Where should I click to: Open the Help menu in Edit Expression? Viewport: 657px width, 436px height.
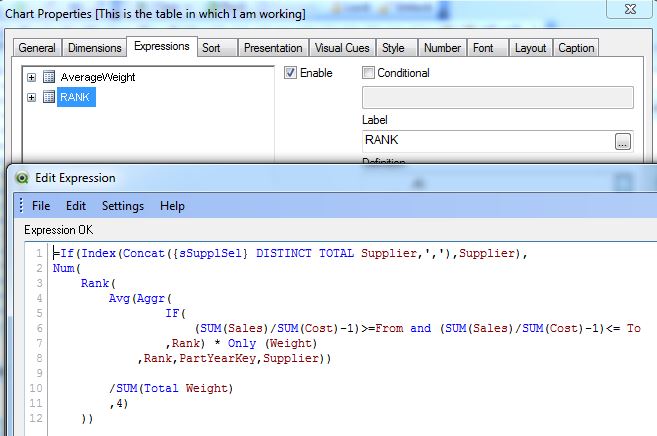172,206
